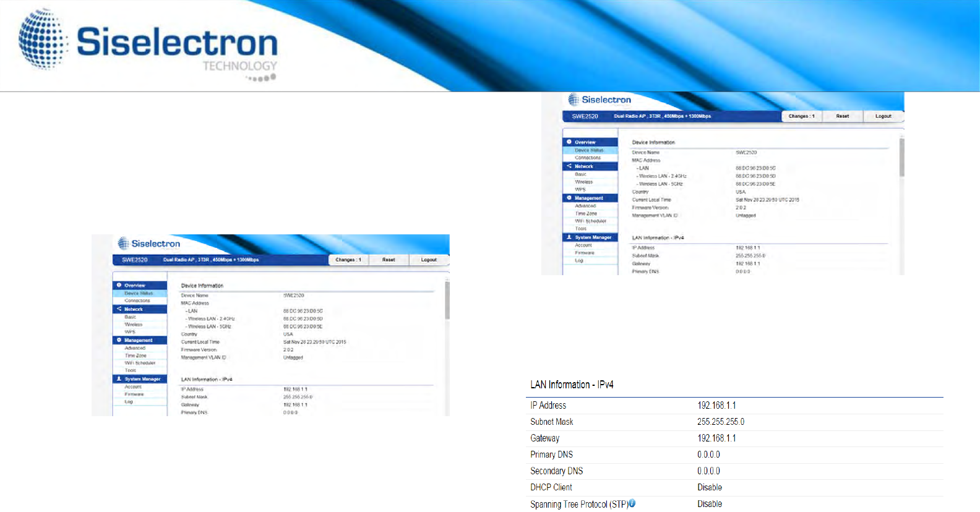
Task: Open Connections in the upper-right screenshot's sidebar
Action: click(588, 158)
